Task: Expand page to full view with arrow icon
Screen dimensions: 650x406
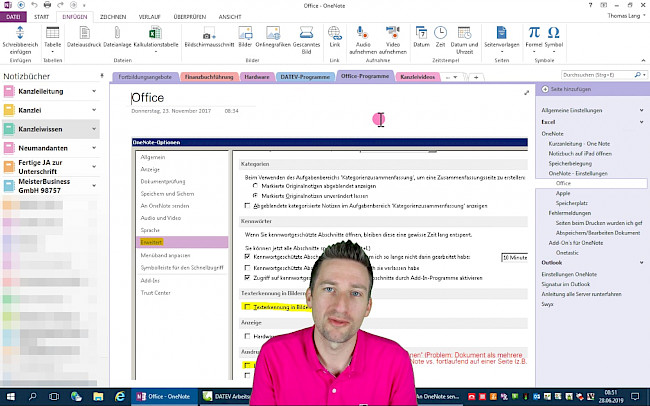Action: tap(526, 93)
